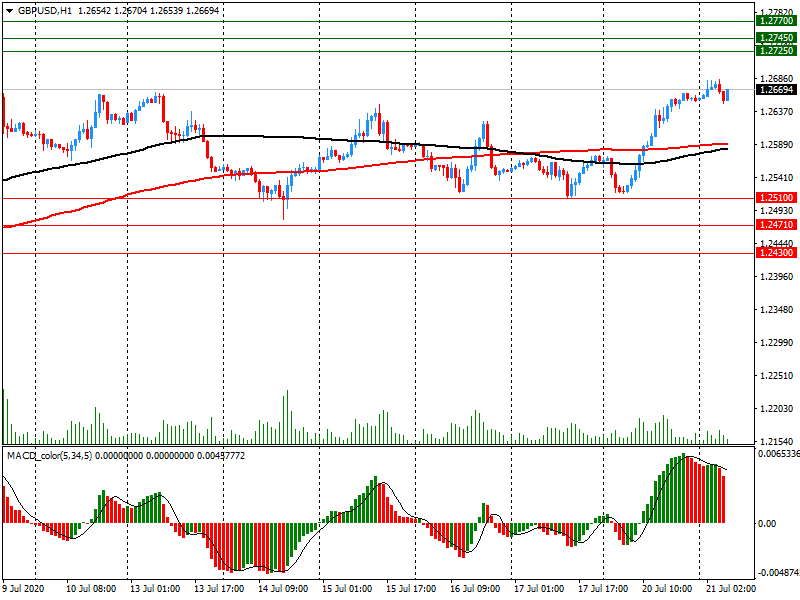Select the last blue candle on the chart
This screenshot has height=600, width=800.
[727, 94]
